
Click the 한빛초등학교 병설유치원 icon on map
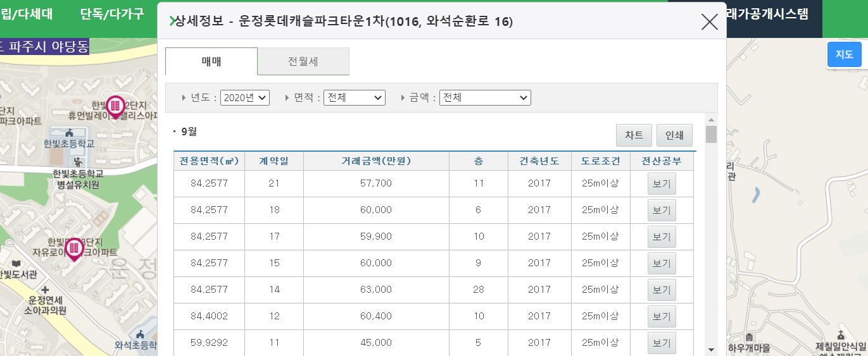77,163
